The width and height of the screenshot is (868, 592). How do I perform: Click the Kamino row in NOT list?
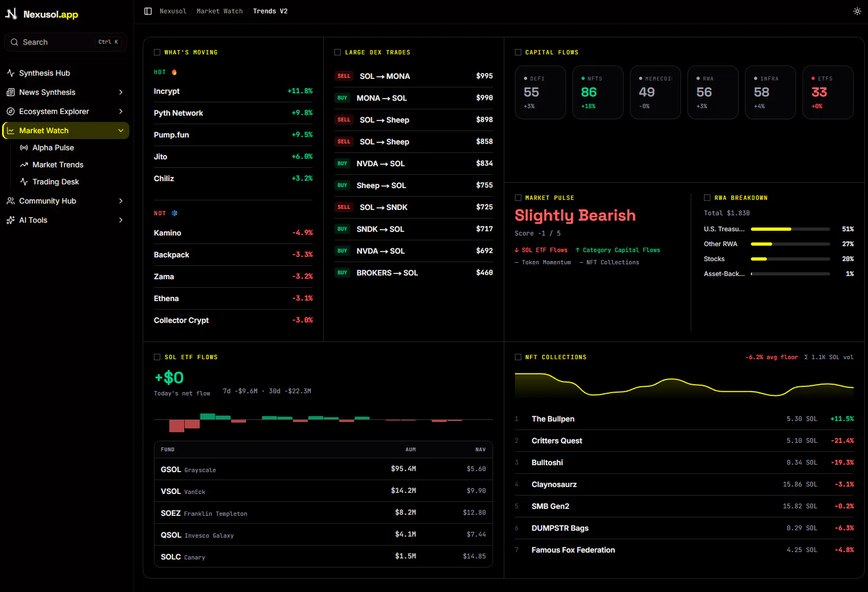click(x=233, y=233)
